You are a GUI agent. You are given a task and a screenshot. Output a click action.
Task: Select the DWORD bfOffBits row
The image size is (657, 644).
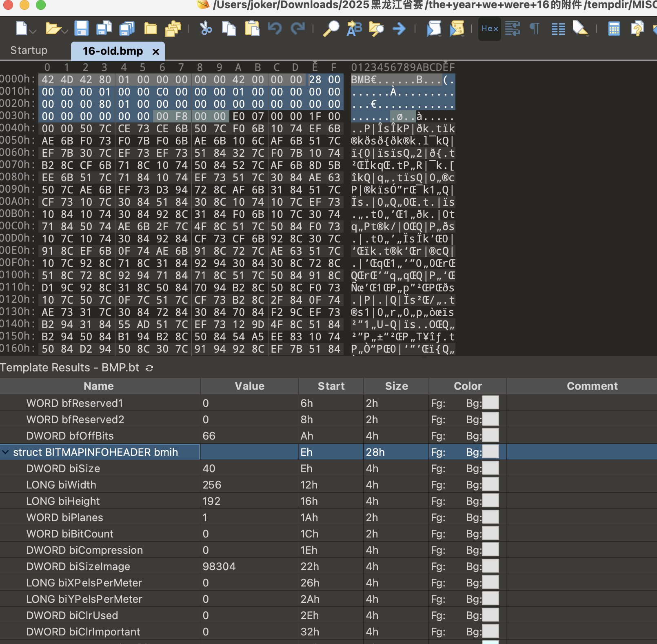pyautogui.click(x=328, y=435)
